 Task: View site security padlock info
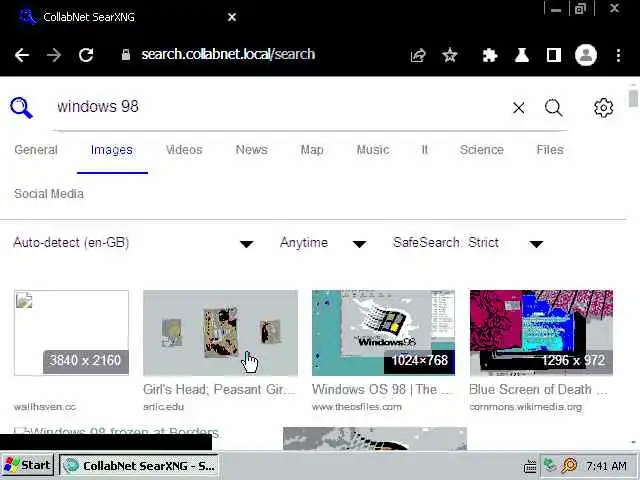126,55
